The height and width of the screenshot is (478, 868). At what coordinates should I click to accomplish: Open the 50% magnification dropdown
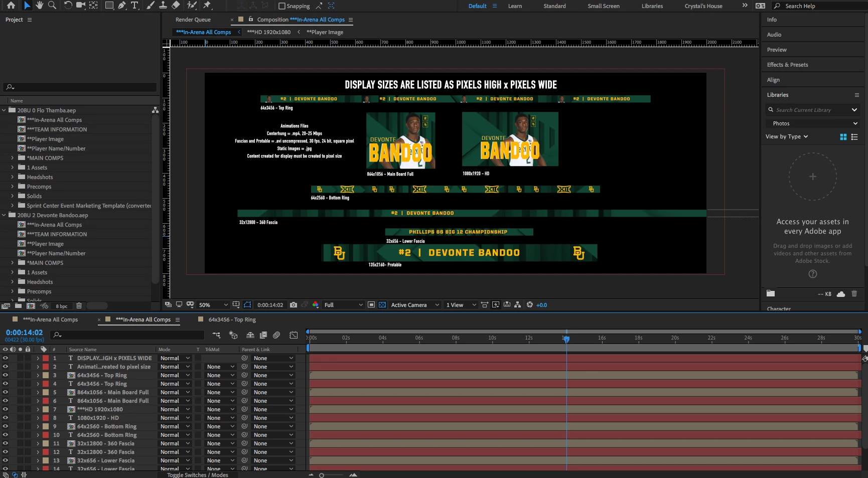click(213, 305)
